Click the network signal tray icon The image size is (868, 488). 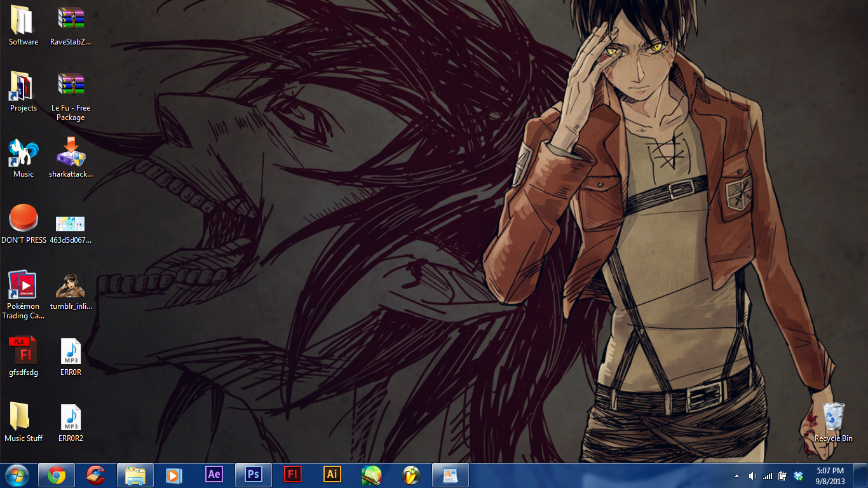click(x=768, y=475)
